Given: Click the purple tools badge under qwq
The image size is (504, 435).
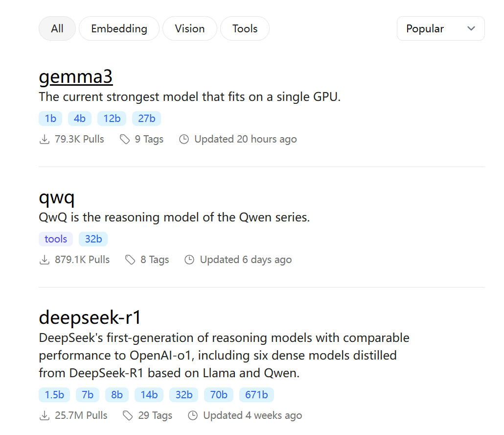Looking at the screenshot, I should point(56,239).
